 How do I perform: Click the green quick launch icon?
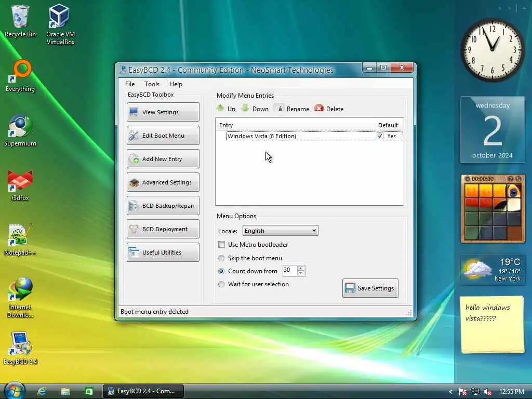click(89, 391)
